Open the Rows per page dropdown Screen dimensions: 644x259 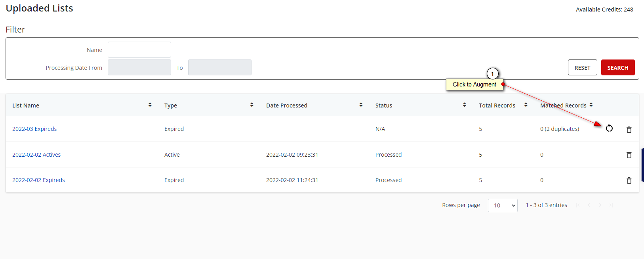point(503,205)
